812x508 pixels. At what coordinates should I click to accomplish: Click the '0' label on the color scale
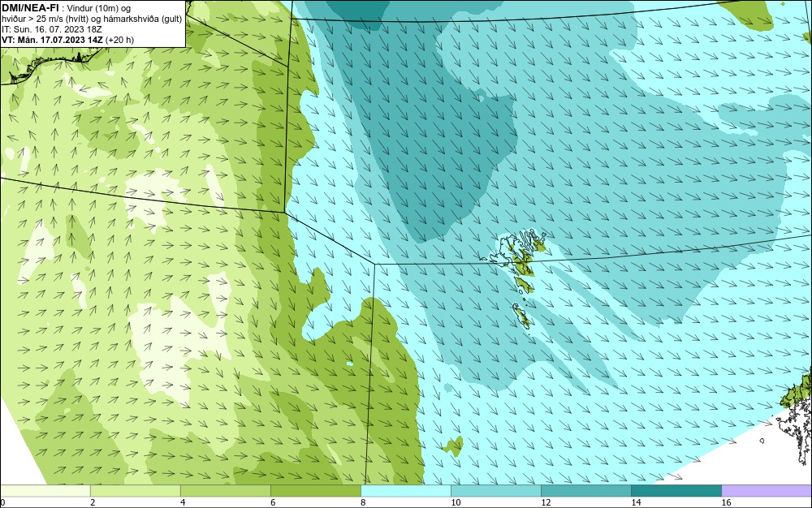2,502
